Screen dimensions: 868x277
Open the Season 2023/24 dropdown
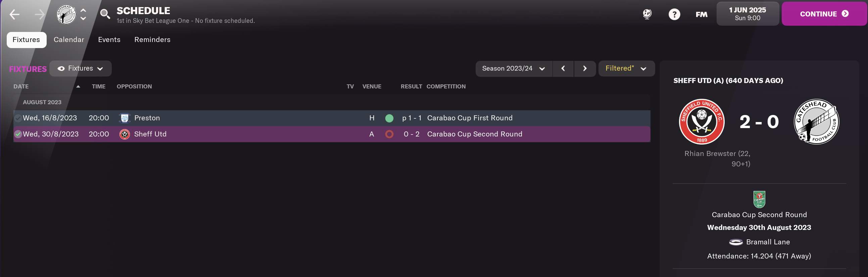(x=514, y=69)
